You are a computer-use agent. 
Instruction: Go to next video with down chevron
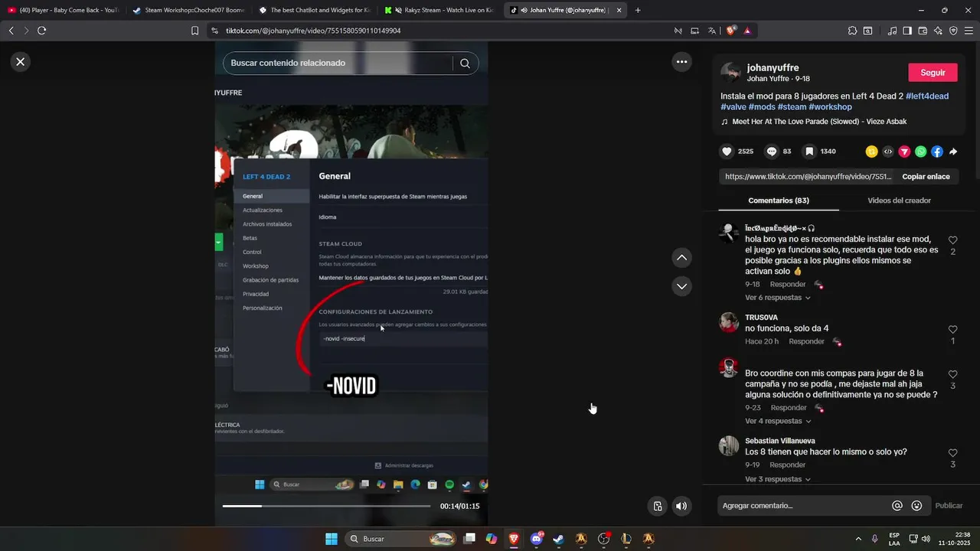(x=681, y=286)
